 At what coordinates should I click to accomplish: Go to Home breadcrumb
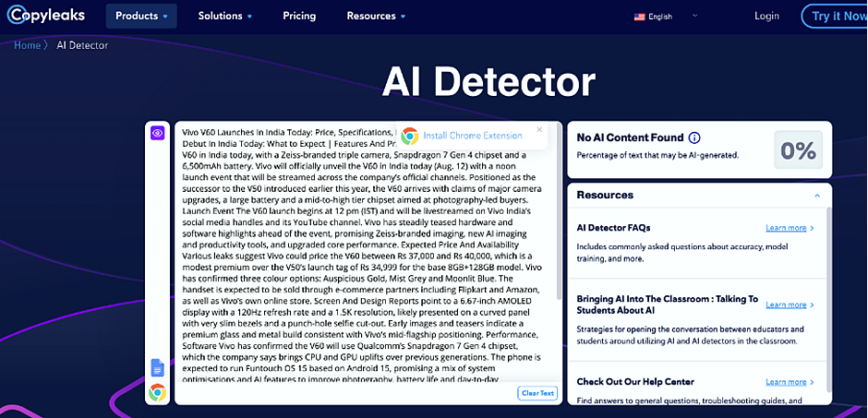[27, 45]
